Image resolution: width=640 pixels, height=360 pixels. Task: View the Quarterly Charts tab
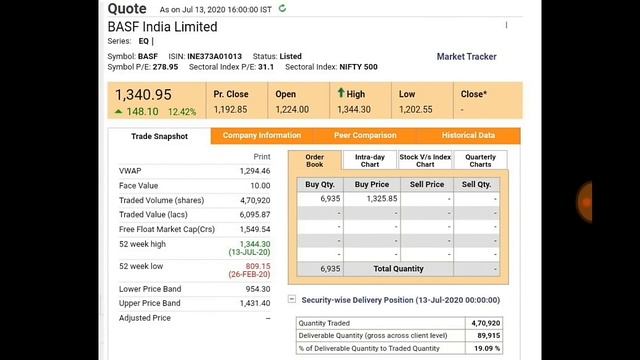coord(480,160)
